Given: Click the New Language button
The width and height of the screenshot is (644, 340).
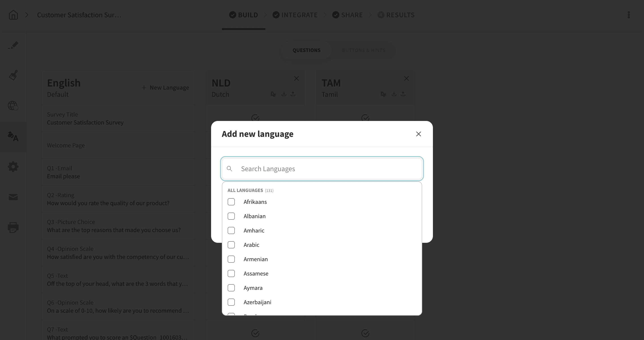Looking at the screenshot, I should [x=165, y=88].
